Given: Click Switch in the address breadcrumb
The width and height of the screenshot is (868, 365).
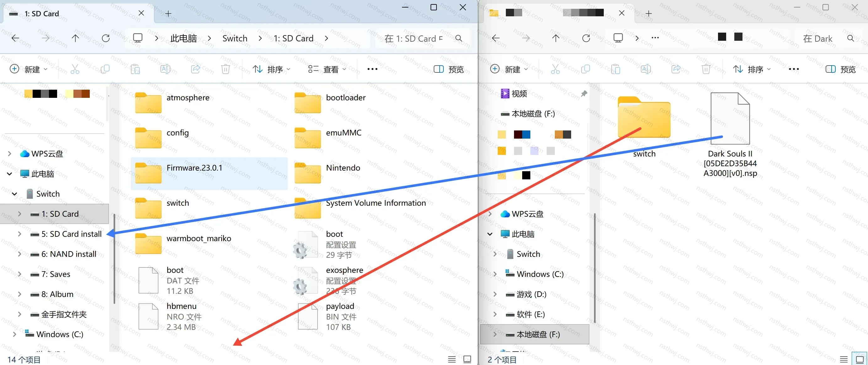Looking at the screenshot, I should (x=235, y=38).
